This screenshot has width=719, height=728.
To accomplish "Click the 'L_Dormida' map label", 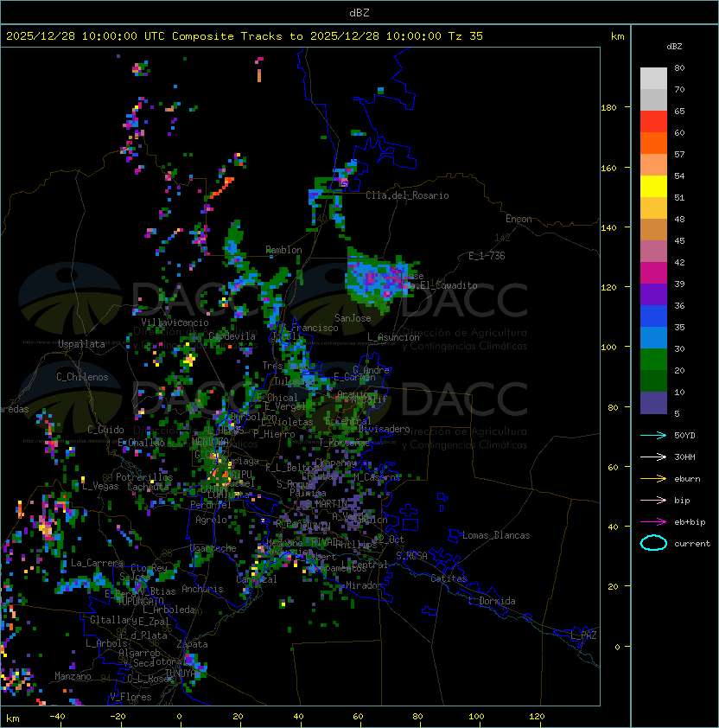I will (492, 601).
